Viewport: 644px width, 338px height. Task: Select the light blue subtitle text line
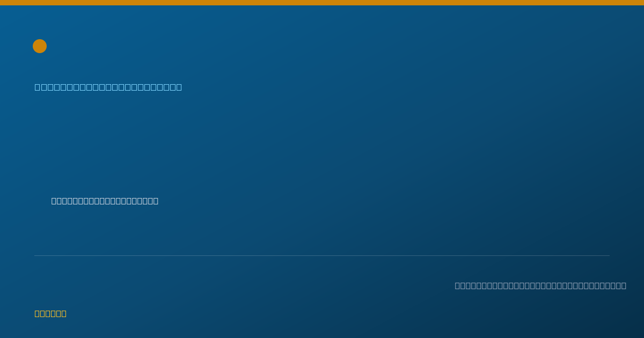pos(108,87)
